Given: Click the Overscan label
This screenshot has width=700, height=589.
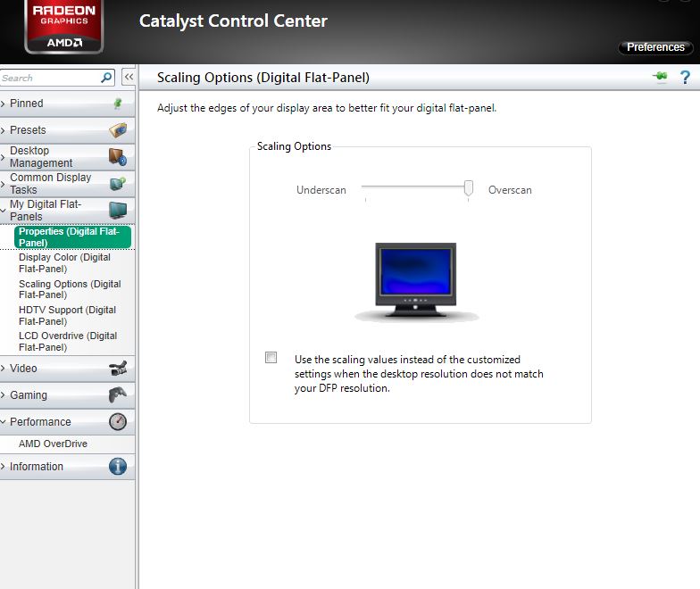Looking at the screenshot, I should click(510, 190).
